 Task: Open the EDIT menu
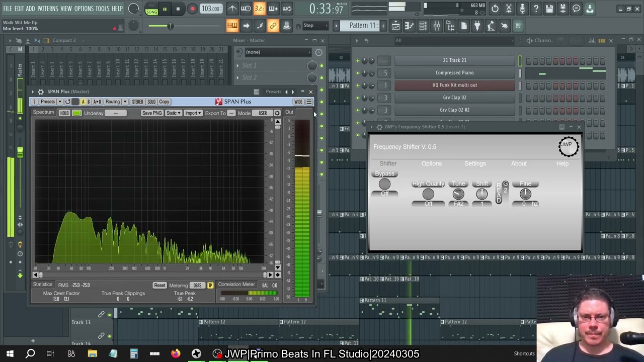[20, 9]
